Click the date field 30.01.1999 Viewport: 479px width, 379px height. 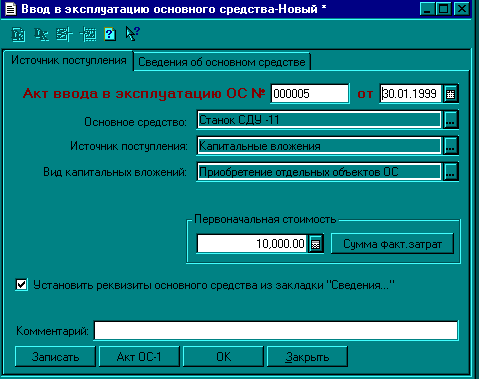(411, 94)
